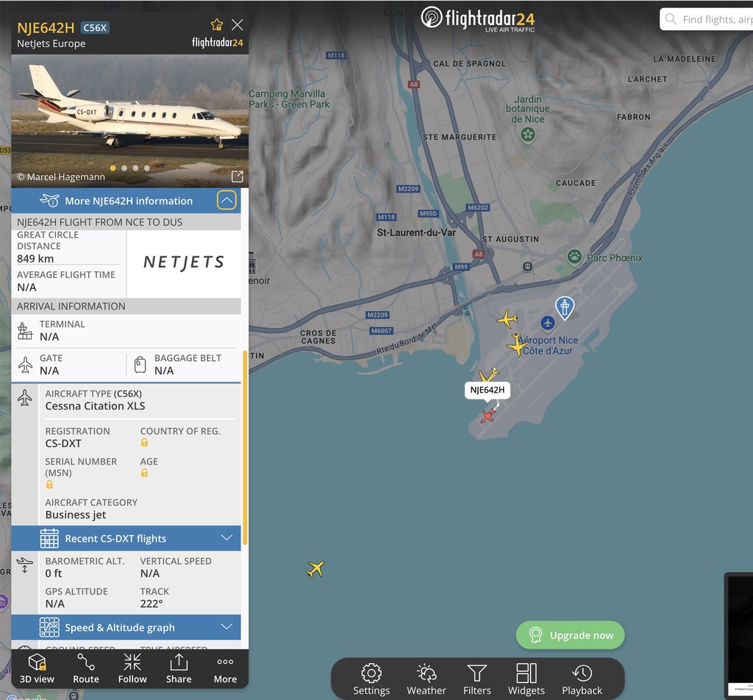Show Weather layer options
The image size is (753, 700).
pyautogui.click(x=427, y=679)
